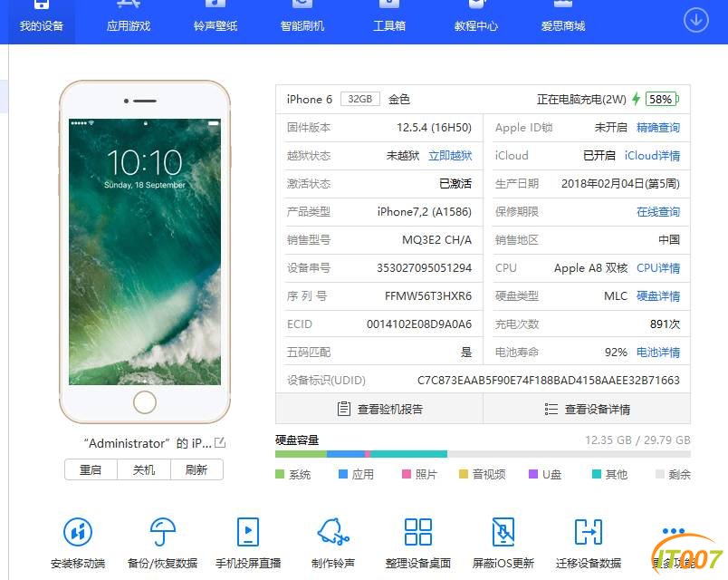
Task: Open 制作铃声 bell icon
Action: [x=333, y=531]
